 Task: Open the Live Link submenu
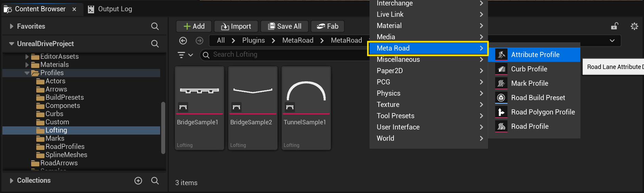coord(428,14)
